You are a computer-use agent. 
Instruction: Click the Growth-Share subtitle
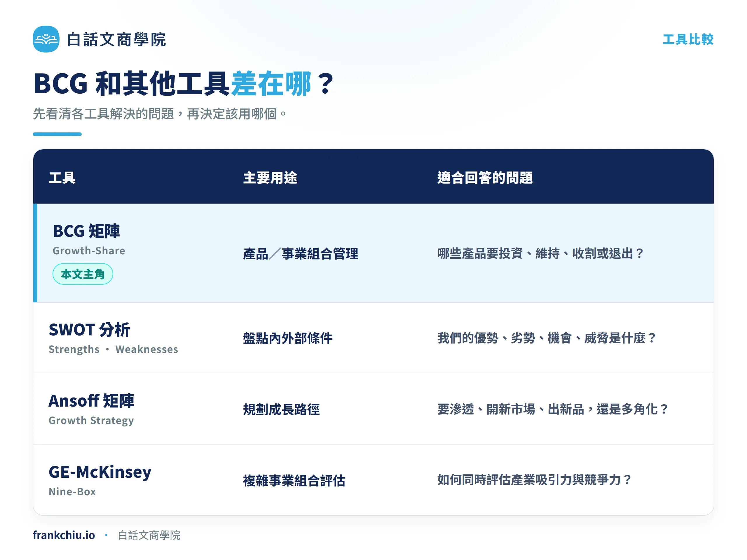89,251
